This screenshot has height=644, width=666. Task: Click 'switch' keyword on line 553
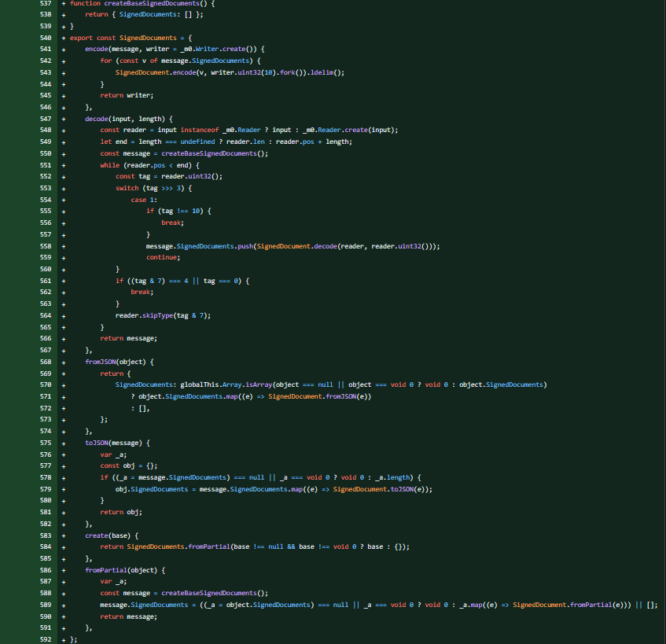click(x=127, y=188)
